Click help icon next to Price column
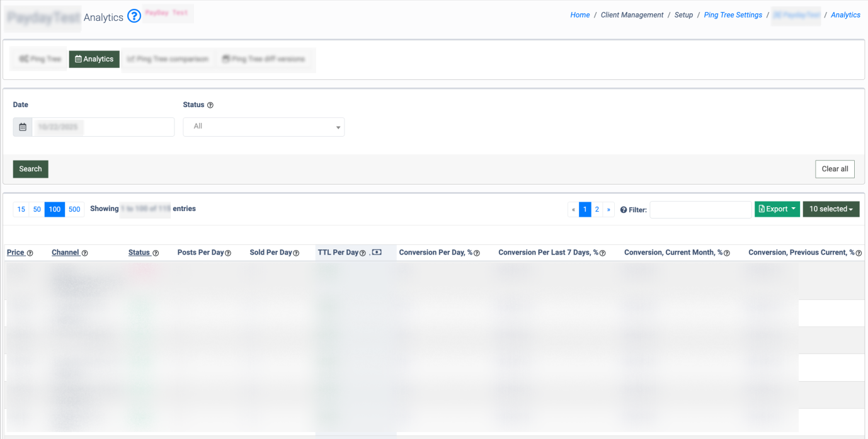The image size is (868, 439). point(30,253)
